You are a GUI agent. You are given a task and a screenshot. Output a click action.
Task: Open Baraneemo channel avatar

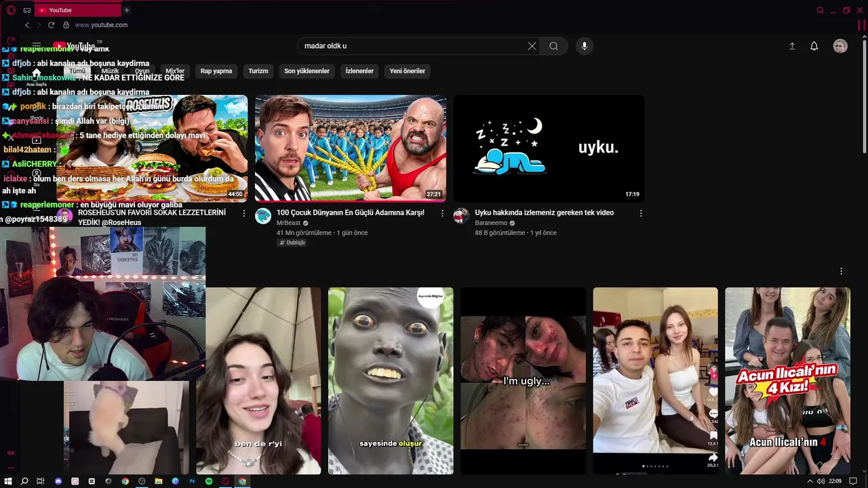461,216
